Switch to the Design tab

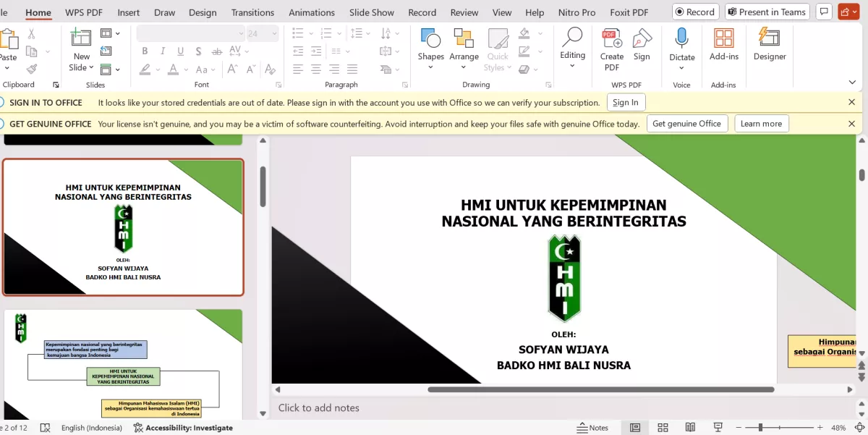pyautogui.click(x=203, y=12)
